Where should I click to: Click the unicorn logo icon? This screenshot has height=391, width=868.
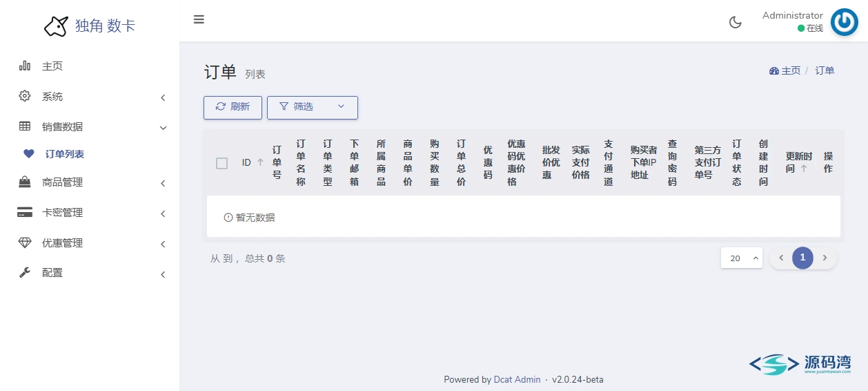pos(56,26)
